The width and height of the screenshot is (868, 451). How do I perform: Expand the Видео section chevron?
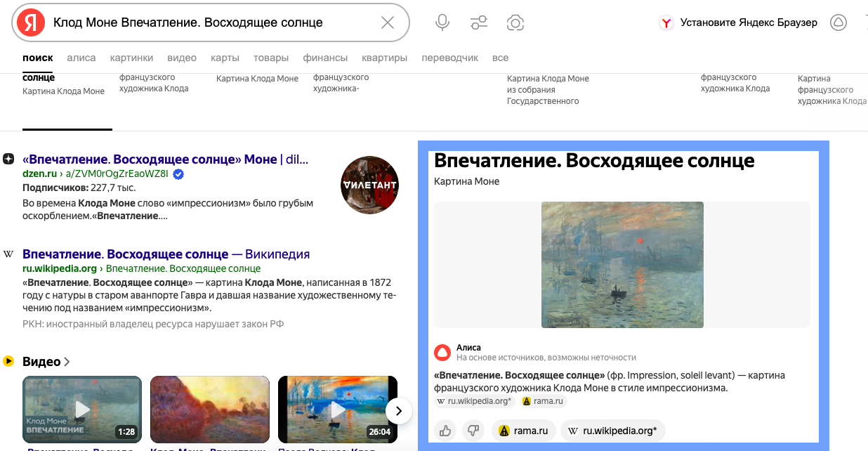[67, 362]
